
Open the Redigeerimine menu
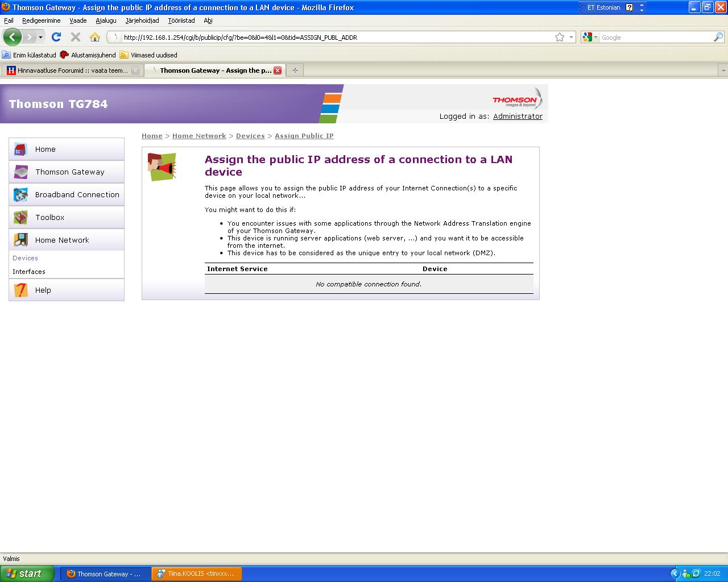(41, 20)
